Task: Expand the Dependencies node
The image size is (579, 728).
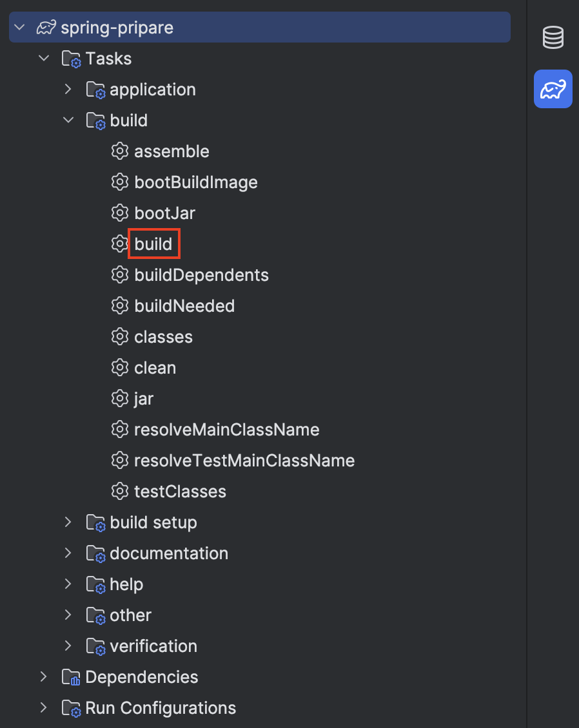Action: [44, 677]
